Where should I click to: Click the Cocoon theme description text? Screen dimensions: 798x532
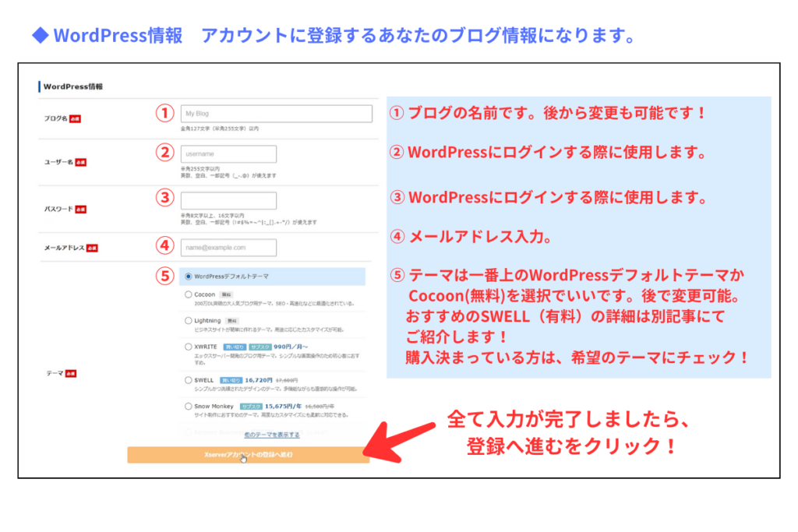274,304
